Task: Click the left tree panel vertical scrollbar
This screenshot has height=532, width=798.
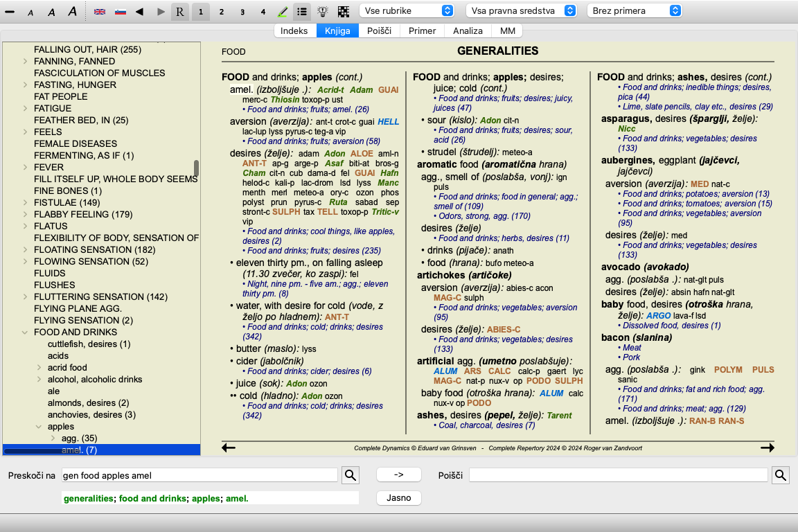Action: [x=196, y=168]
